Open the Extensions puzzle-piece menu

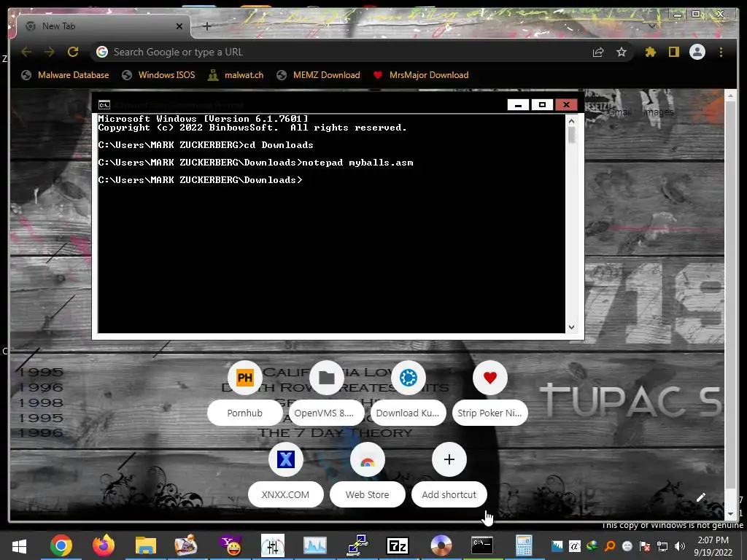tap(650, 52)
